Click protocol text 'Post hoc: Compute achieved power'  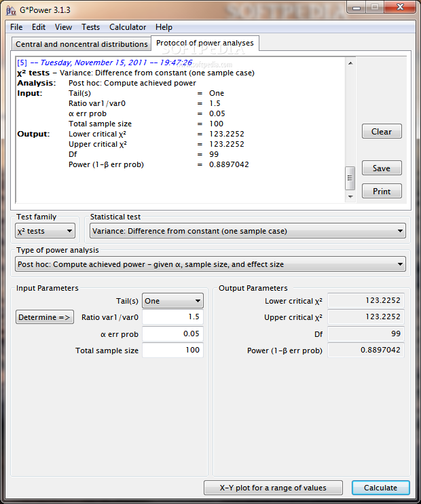[132, 83]
